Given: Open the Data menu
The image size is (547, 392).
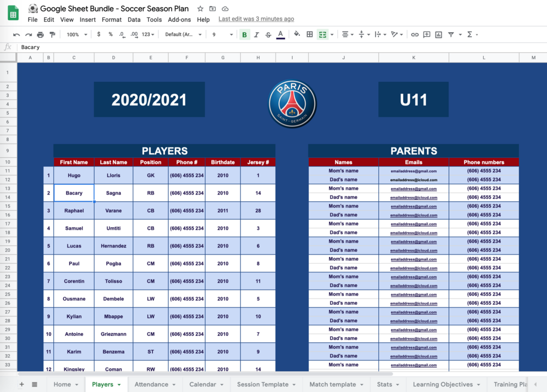Looking at the screenshot, I should click(x=134, y=20).
